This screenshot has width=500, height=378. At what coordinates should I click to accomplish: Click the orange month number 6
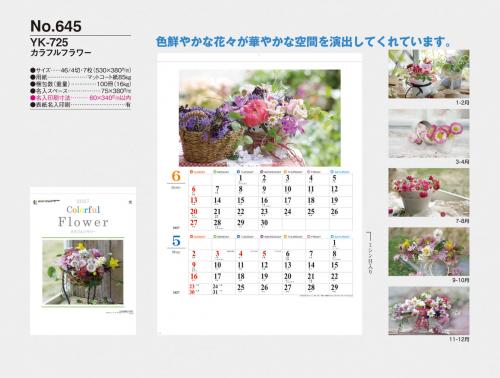point(176,176)
